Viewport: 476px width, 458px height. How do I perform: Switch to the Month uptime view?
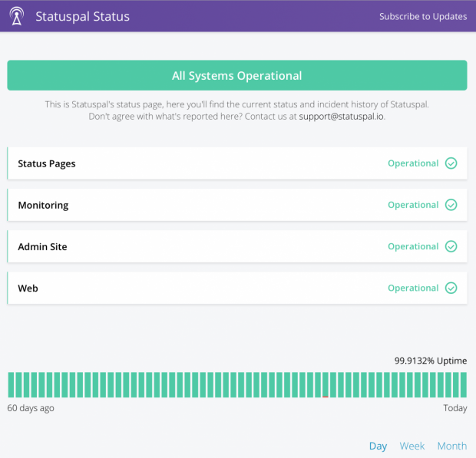(451, 446)
